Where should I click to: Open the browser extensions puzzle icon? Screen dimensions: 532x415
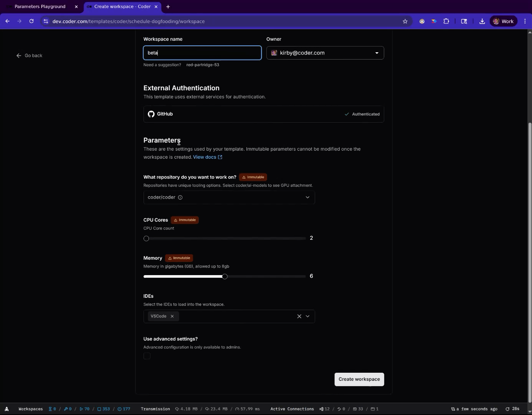446,21
